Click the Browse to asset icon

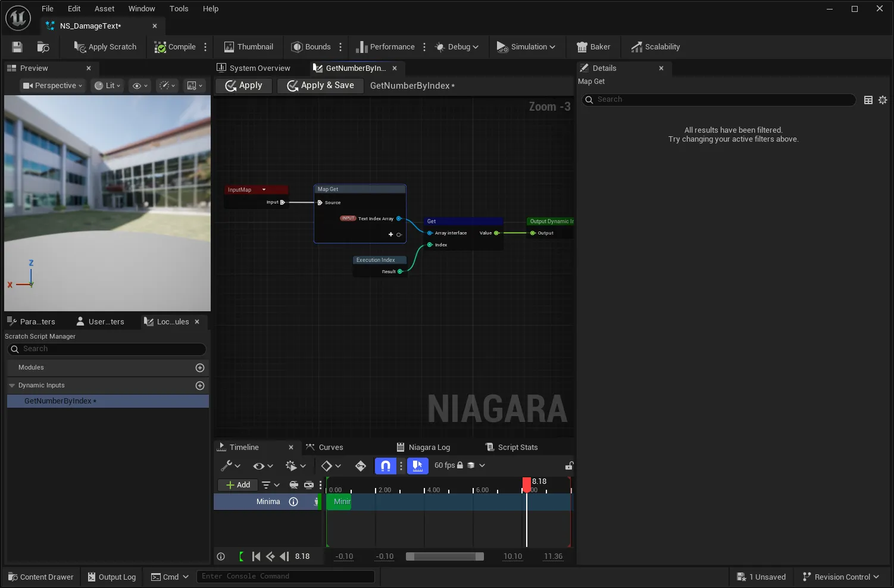point(43,47)
